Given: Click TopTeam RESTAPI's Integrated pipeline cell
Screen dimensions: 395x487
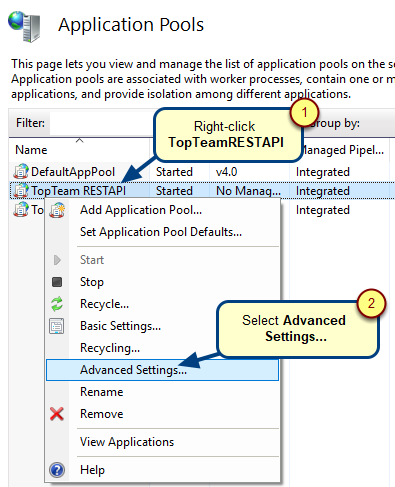Looking at the screenshot, I should click(323, 191).
